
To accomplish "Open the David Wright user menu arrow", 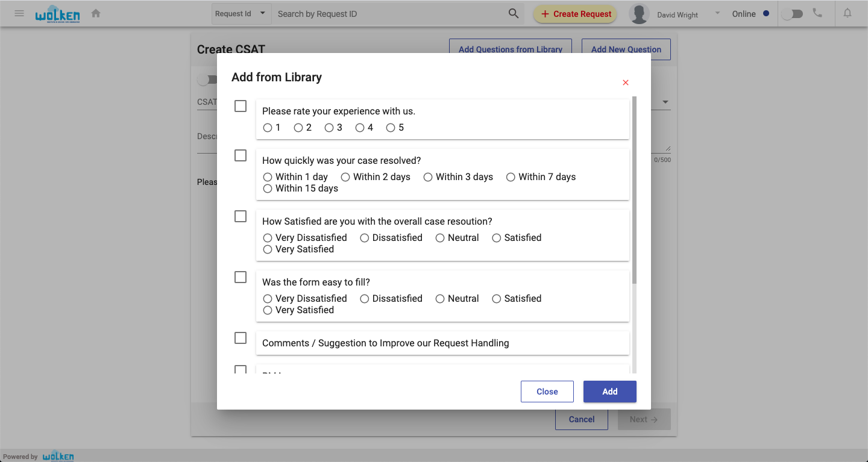I will pos(717,13).
